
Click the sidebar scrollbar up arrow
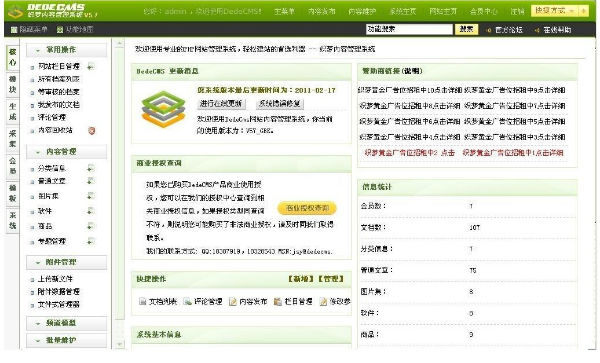coord(119,44)
